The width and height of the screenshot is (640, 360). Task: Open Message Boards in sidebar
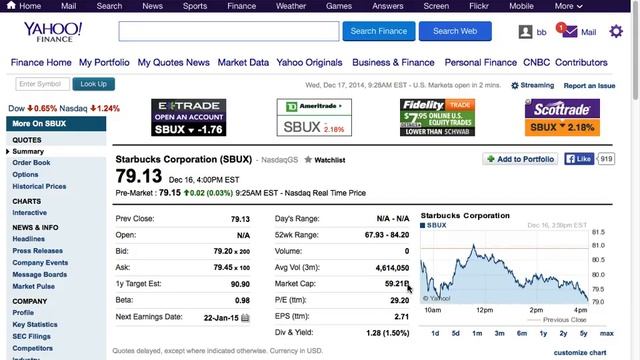[x=40, y=275]
